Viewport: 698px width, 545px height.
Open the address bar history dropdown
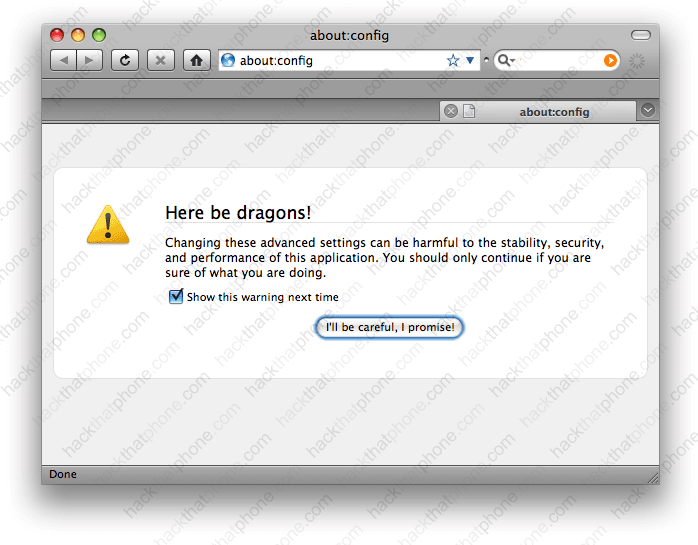tap(471, 60)
